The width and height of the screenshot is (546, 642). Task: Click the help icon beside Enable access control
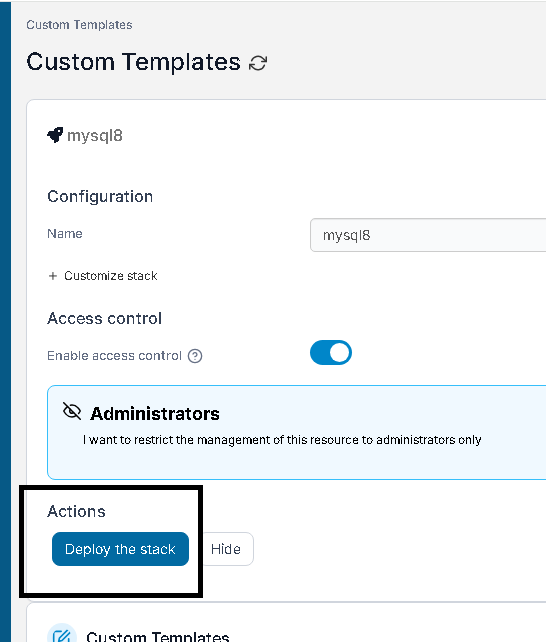[x=195, y=356]
